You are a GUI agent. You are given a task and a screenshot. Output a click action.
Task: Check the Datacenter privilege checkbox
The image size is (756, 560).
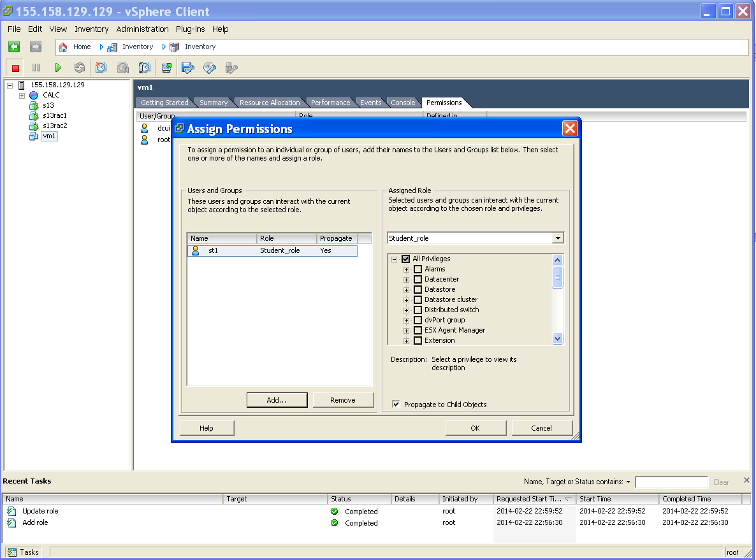coord(418,280)
